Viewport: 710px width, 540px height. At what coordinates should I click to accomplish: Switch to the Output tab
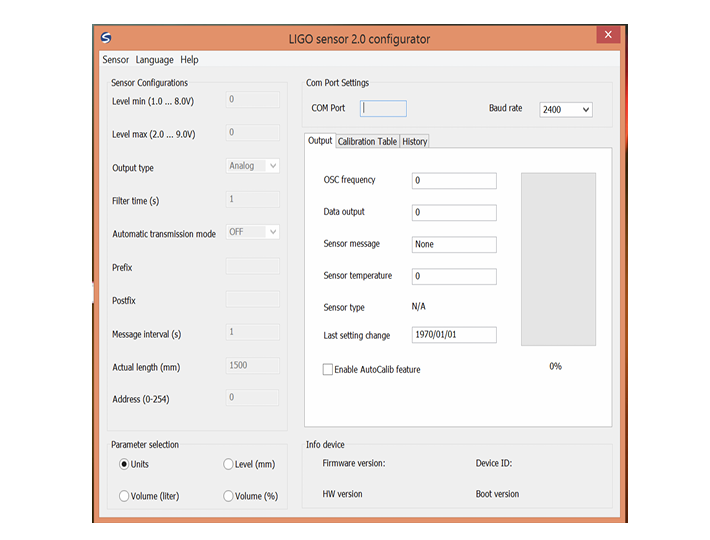point(320,141)
